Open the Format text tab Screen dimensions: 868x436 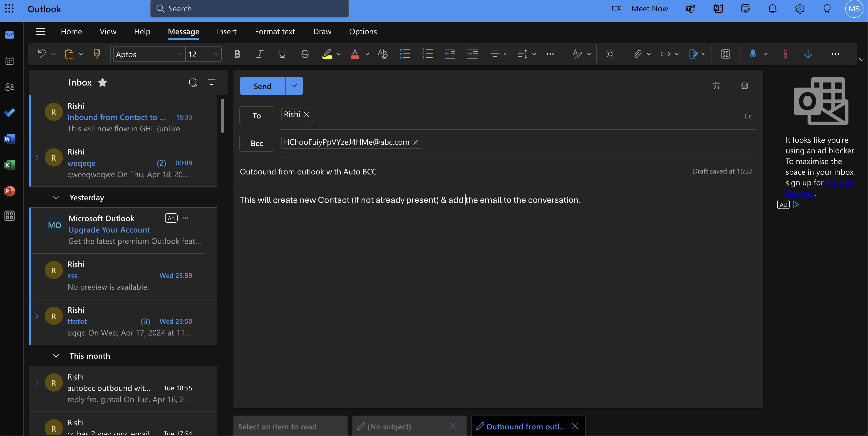point(275,32)
